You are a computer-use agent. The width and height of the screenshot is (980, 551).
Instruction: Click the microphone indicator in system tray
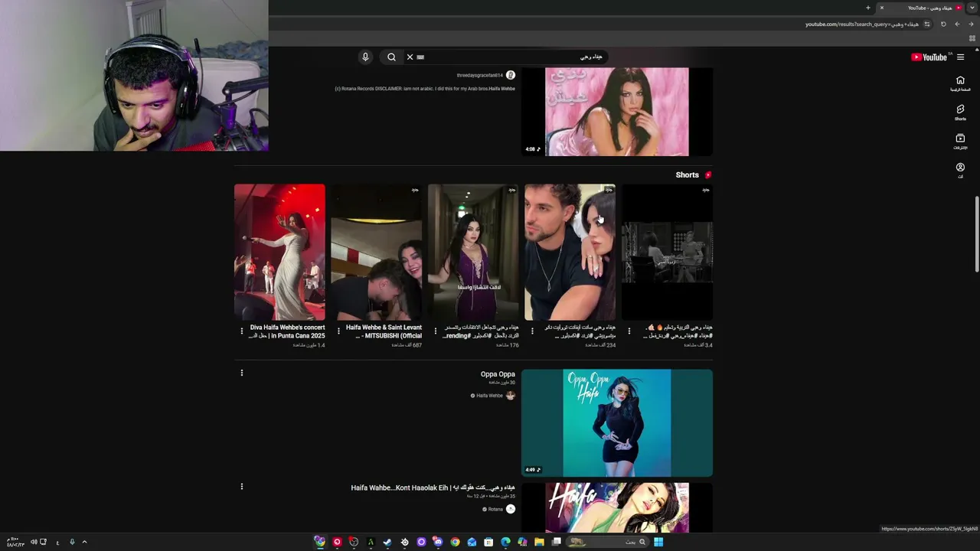[71, 542]
